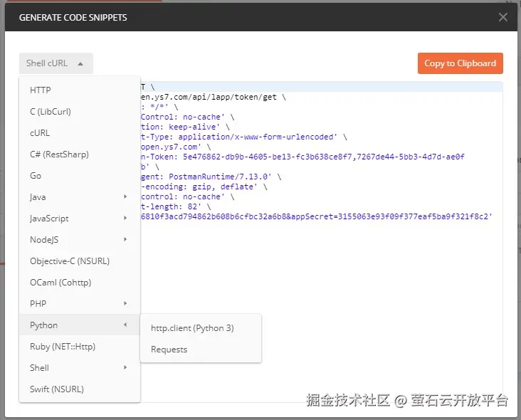
Task: Click Copy to Clipboard button
Action: 461,63
